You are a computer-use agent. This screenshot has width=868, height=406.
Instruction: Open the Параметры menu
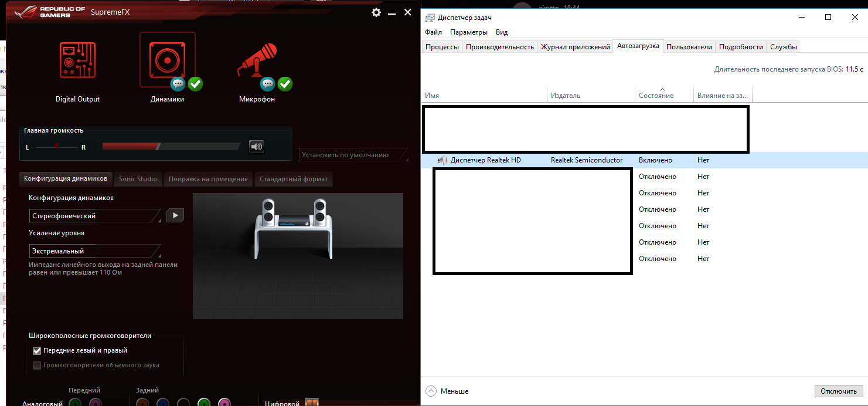click(x=469, y=32)
